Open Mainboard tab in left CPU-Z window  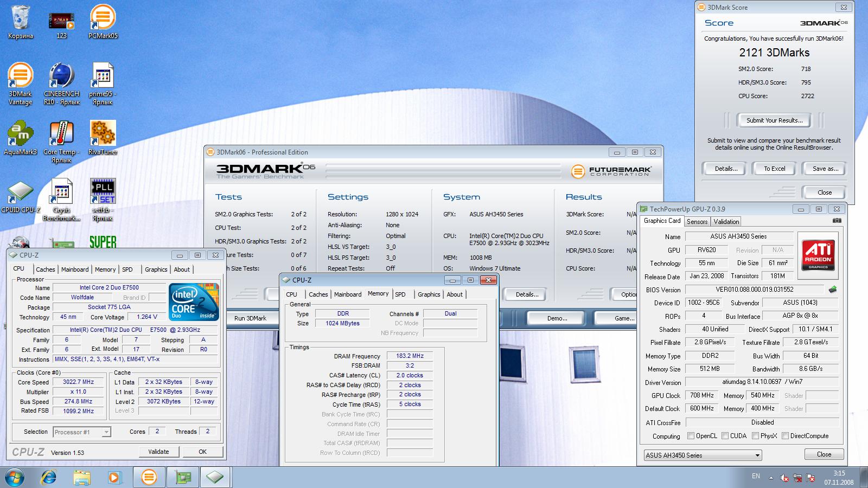(75, 269)
